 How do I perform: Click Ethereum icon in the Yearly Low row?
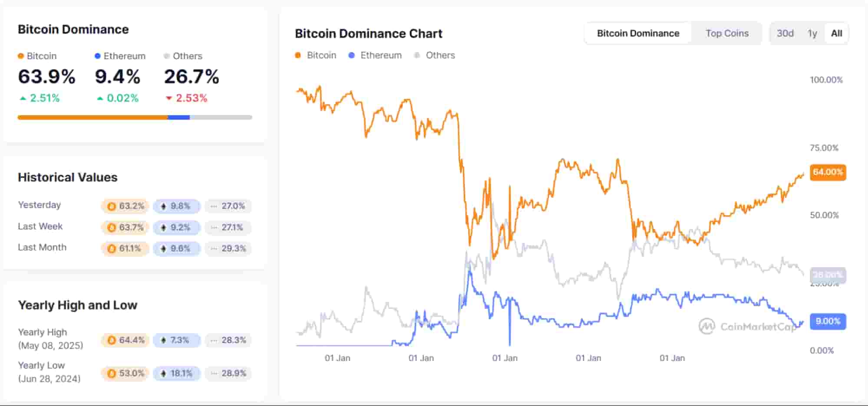point(163,373)
